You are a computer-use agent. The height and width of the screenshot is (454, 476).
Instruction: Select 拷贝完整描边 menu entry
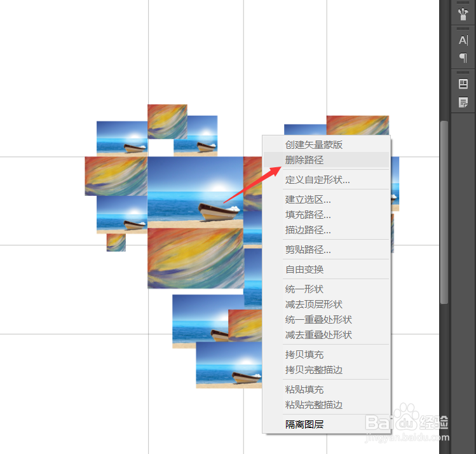[x=327, y=370]
